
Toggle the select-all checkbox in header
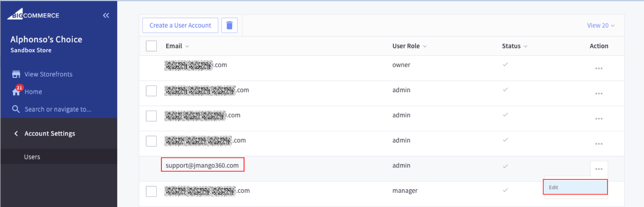coord(151,46)
